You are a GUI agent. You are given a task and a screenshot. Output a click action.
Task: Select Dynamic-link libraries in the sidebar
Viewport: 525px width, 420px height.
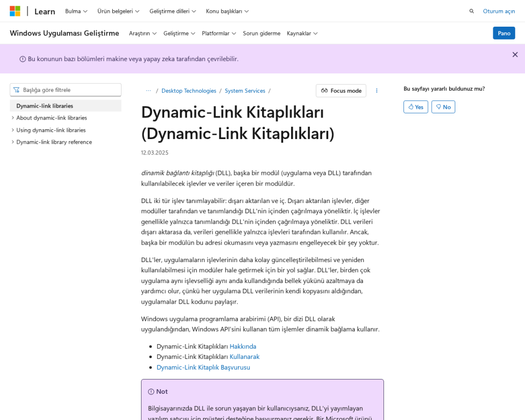pos(66,106)
